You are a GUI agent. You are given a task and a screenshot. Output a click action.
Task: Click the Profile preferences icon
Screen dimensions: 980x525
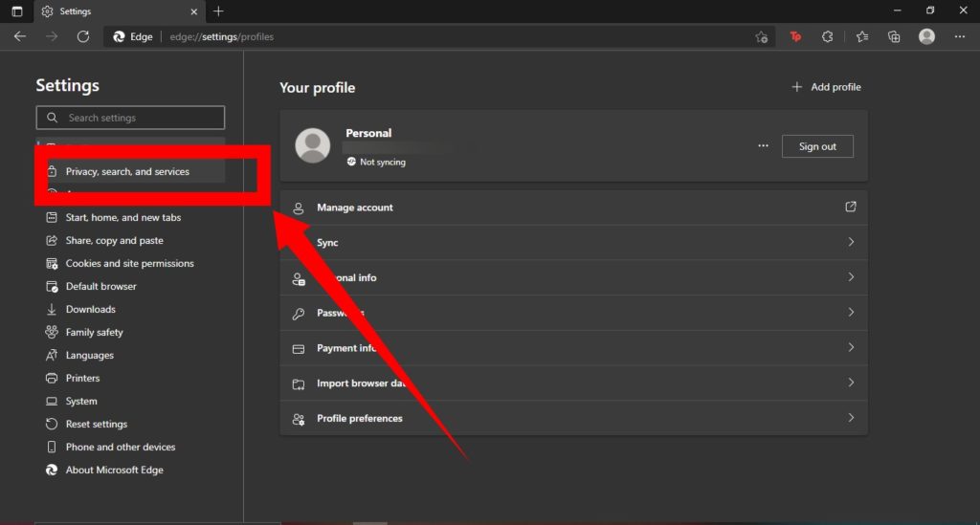[299, 420]
